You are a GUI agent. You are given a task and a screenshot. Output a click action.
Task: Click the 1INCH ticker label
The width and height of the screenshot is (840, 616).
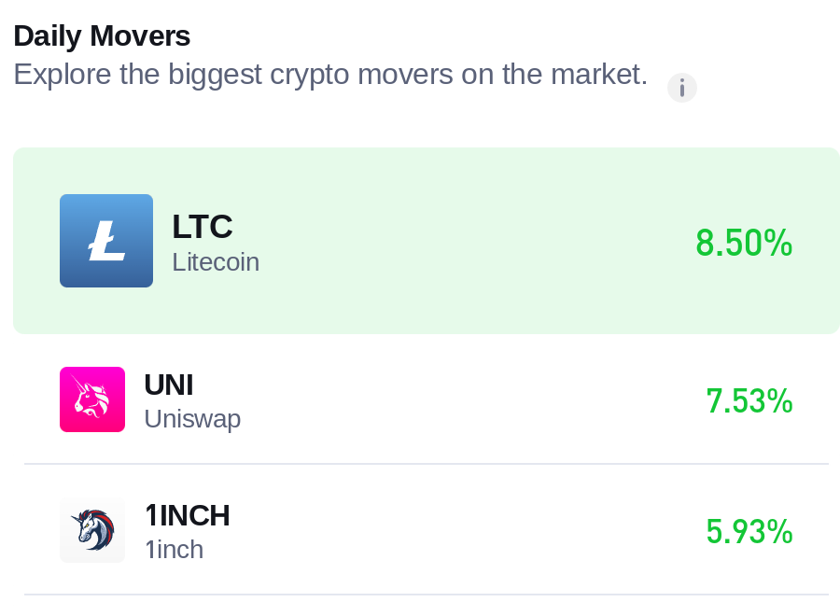(x=188, y=515)
